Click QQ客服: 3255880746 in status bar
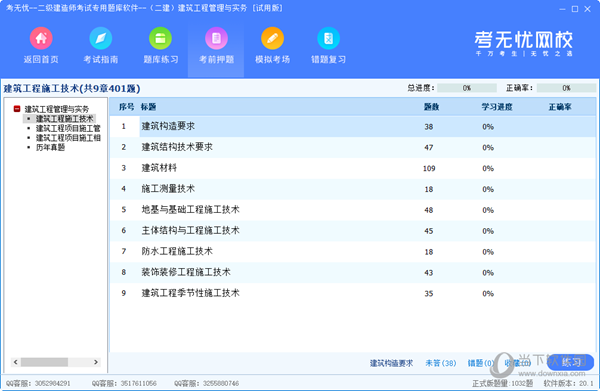This screenshot has width=600, height=391. (x=206, y=383)
